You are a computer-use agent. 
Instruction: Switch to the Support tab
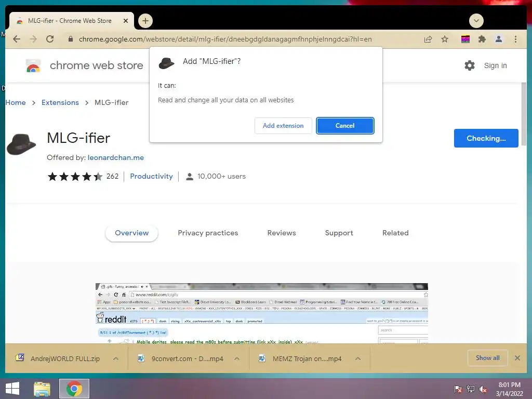point(339,233)
